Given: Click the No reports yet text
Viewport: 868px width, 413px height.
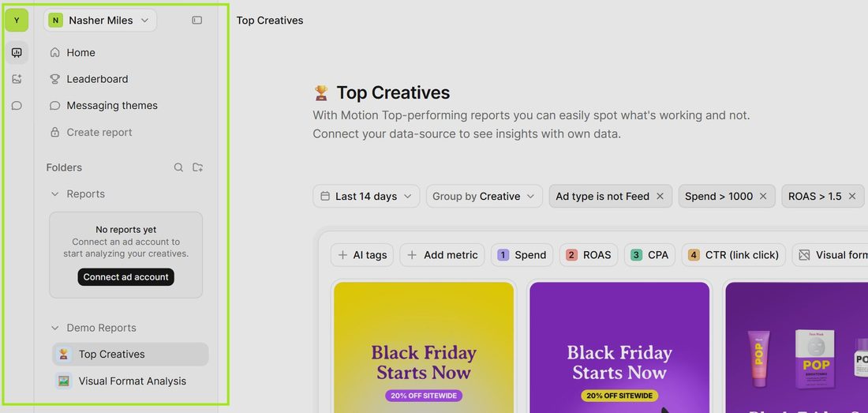Looking at the screenshot, I should pos(125,229).
